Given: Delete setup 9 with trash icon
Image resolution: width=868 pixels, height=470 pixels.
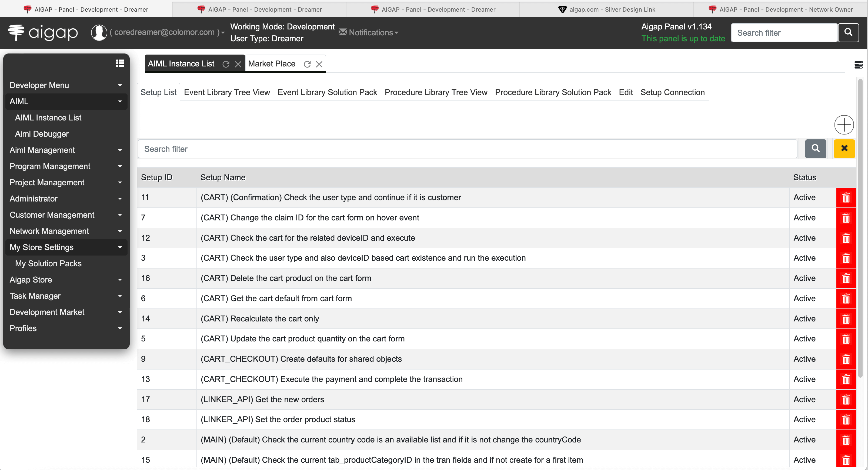Looking at the screenshot, I should [x=846, y=359].
